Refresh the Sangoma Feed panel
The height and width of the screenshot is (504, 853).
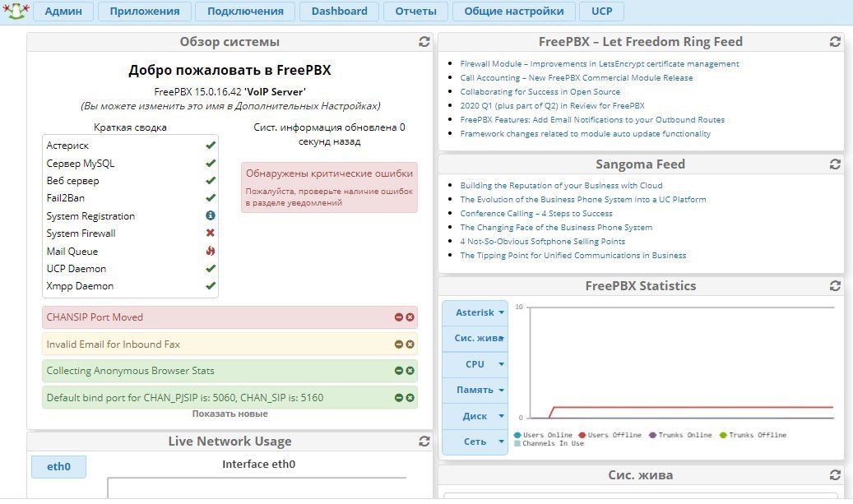click(x=835, y=164)
